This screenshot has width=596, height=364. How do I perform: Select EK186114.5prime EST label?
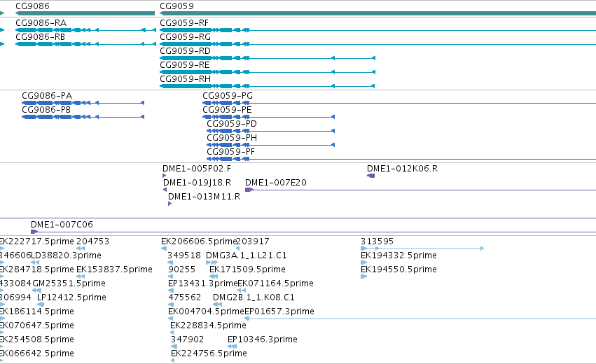coord(37,311)
